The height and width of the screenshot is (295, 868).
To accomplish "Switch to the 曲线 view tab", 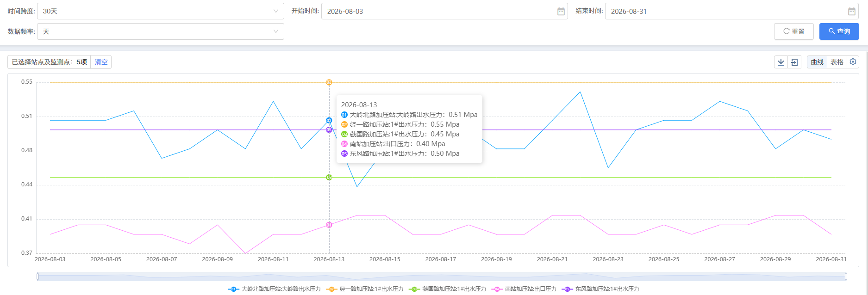I will pos(817,62).
